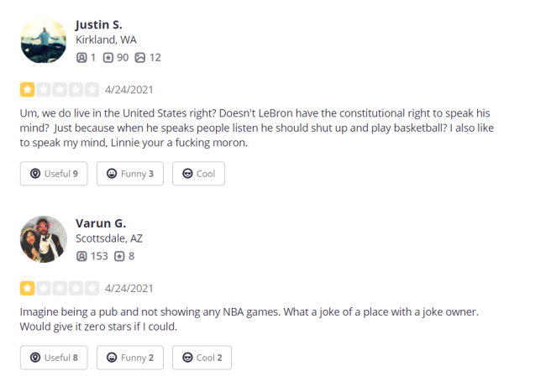Click Varun G.'s profile photo

tap(44, 239)
